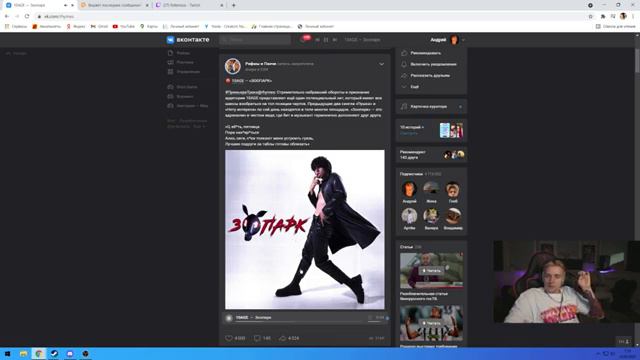Click the attached audio title text
The image size is (640, 360).
(253, 318)
